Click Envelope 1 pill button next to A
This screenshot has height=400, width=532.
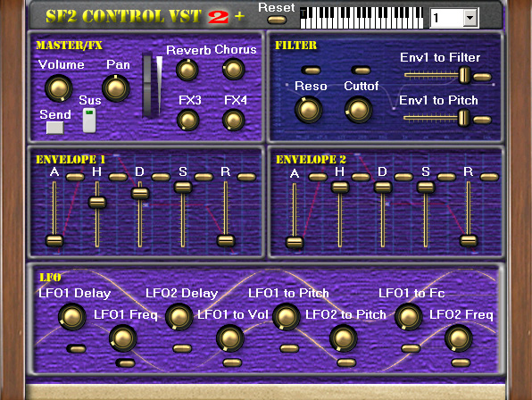75,177
